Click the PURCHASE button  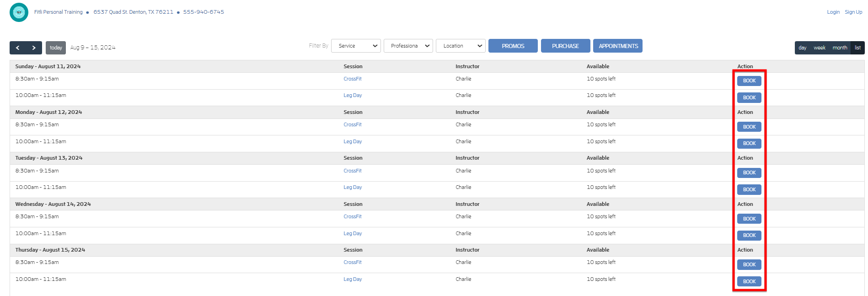[x=565, y=46]
